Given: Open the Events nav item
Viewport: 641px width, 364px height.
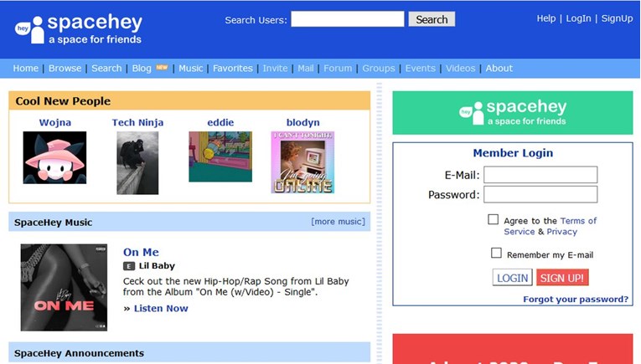Looking at the screenshot, I should pyautogui.click(x=421, y=68).
